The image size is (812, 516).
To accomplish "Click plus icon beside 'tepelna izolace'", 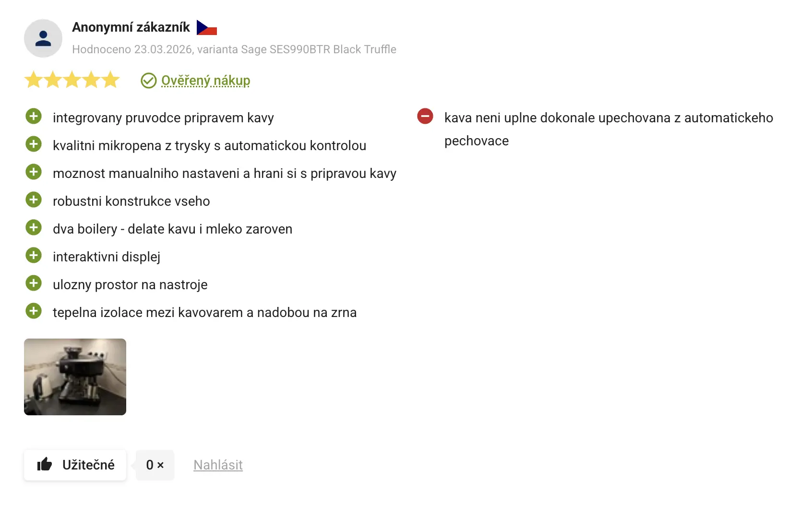I will (x=34, y=311).
